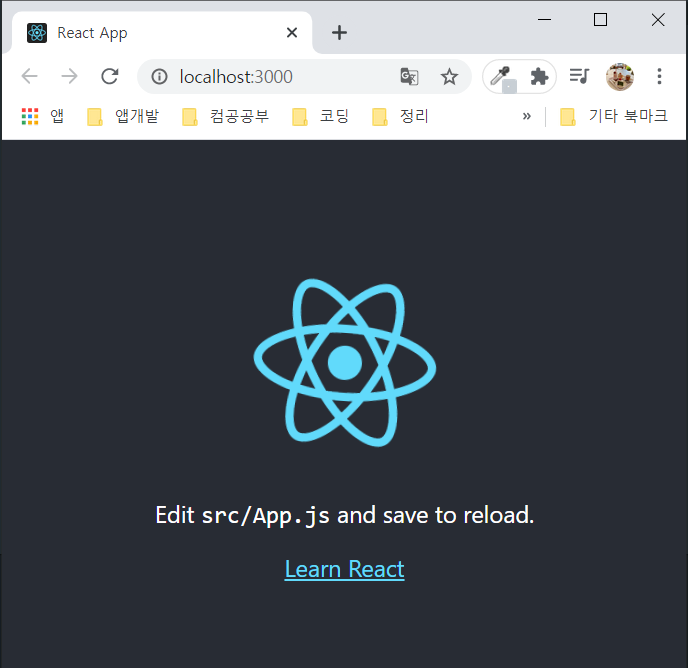Go forward using the browser forward arrow

[69, 76]
